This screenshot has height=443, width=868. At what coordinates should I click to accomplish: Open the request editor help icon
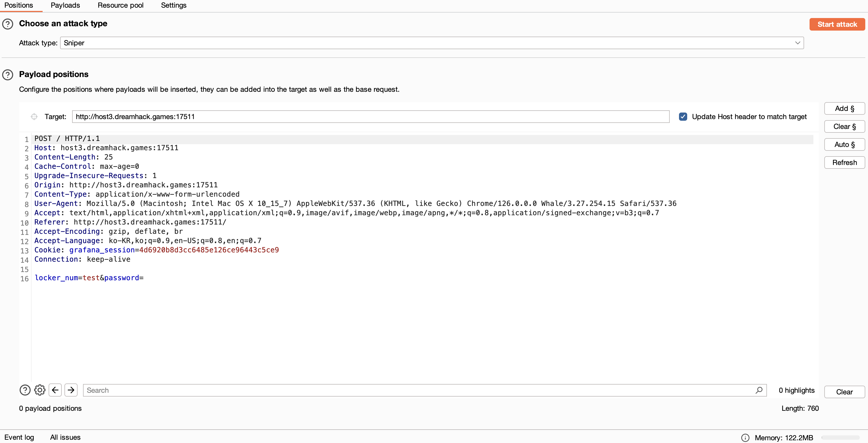25,390
